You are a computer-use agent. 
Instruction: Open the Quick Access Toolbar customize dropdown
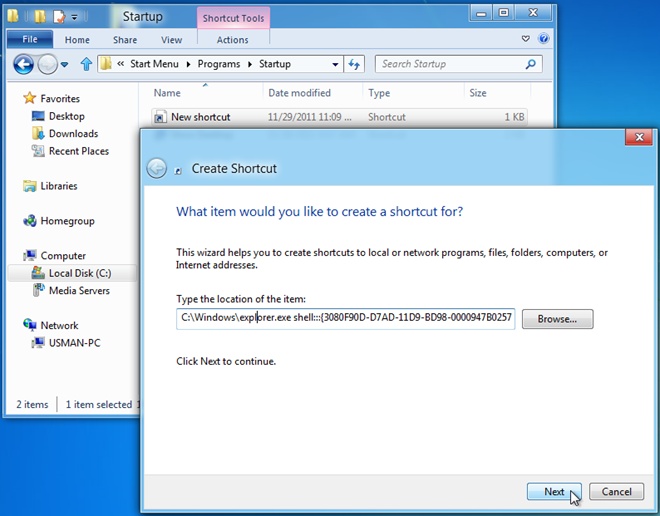click(76, 17)
